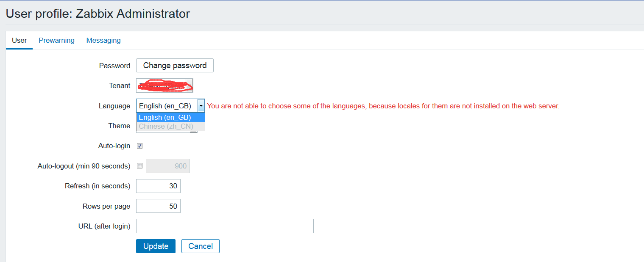Image resolution: width=644 pixels, height=262 pixels.
Task: Open the Tenant dropdown
Action: point(164,85)
